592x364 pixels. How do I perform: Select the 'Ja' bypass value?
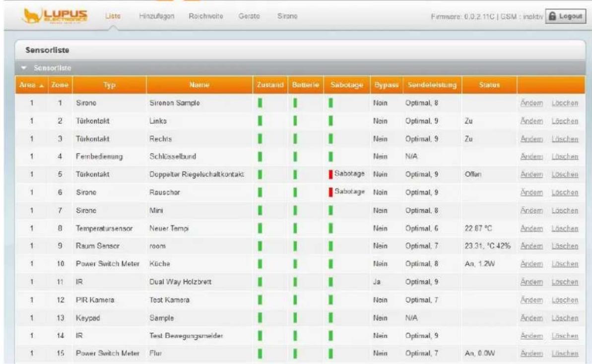[x=377, y=282]
